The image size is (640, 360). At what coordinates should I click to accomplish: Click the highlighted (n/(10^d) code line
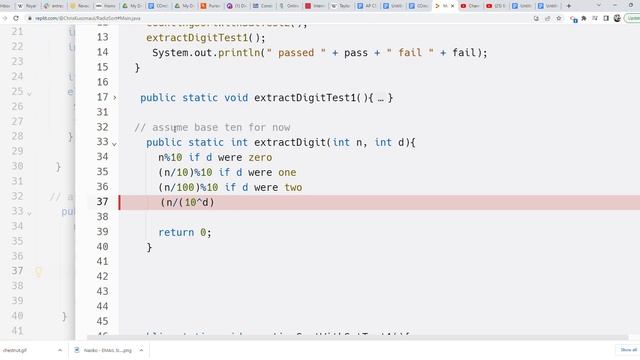tap(187, 202)
